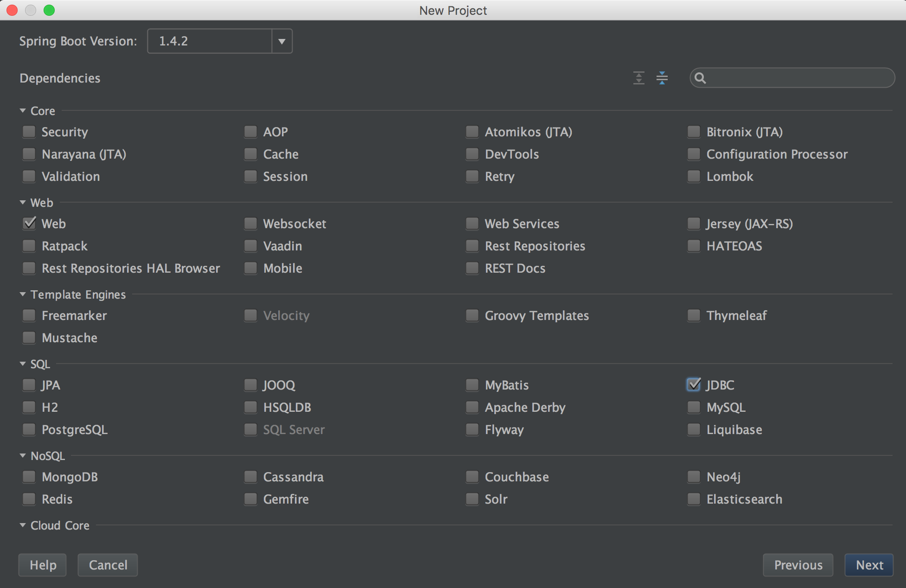Image resolution: width=906 pixels, height=588 pixels.
Task: Tick the MySQL dependency checkbox
Action: click(x=694, y=407)
